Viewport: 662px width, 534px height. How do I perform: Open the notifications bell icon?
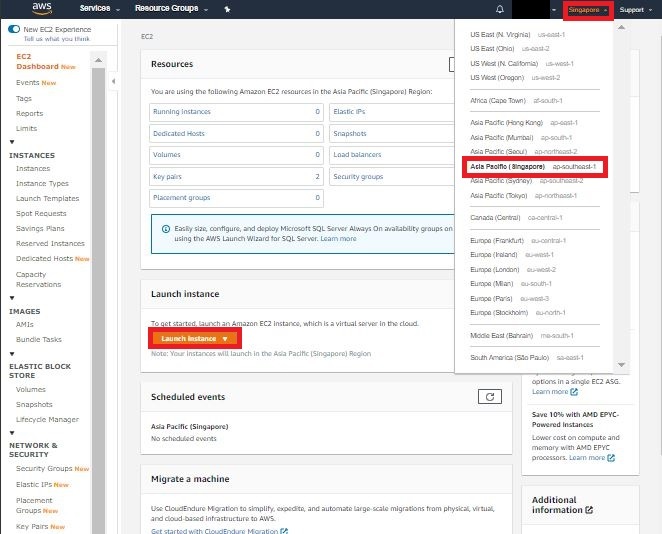tap(500, 9)
